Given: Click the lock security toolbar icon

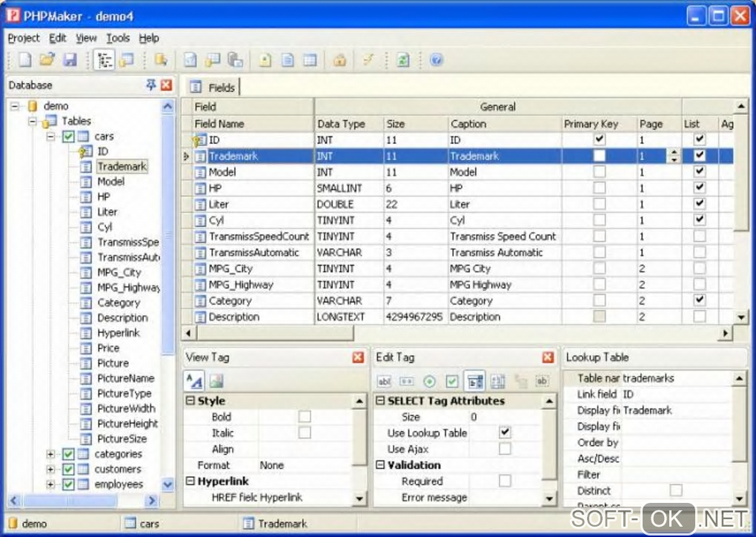Looking at the screenshot, I should [x=339, y=60].
